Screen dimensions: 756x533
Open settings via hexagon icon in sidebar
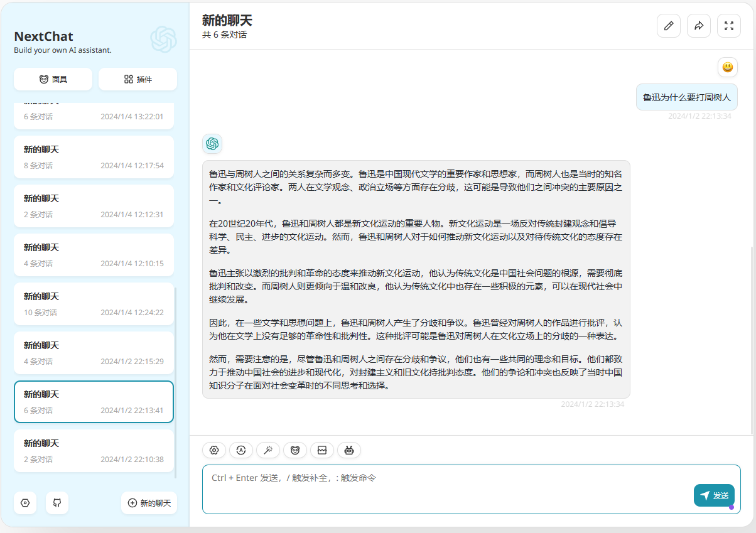point(25,503)
